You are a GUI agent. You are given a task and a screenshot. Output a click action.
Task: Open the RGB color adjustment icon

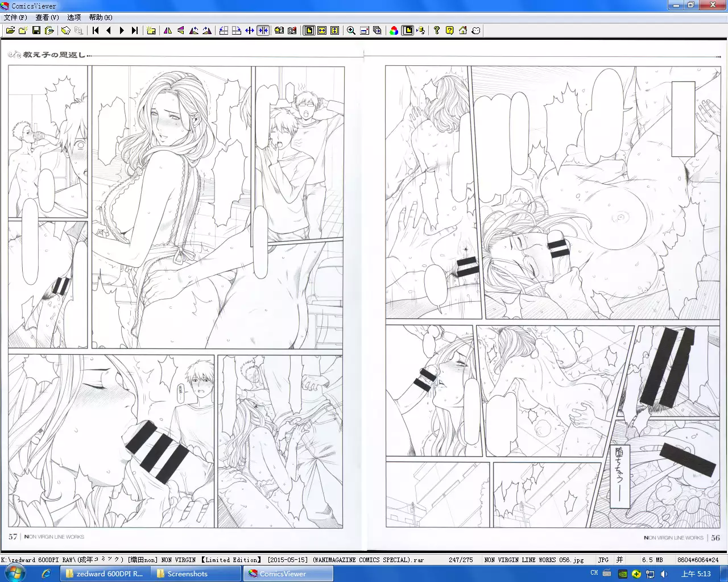[394, 31]
